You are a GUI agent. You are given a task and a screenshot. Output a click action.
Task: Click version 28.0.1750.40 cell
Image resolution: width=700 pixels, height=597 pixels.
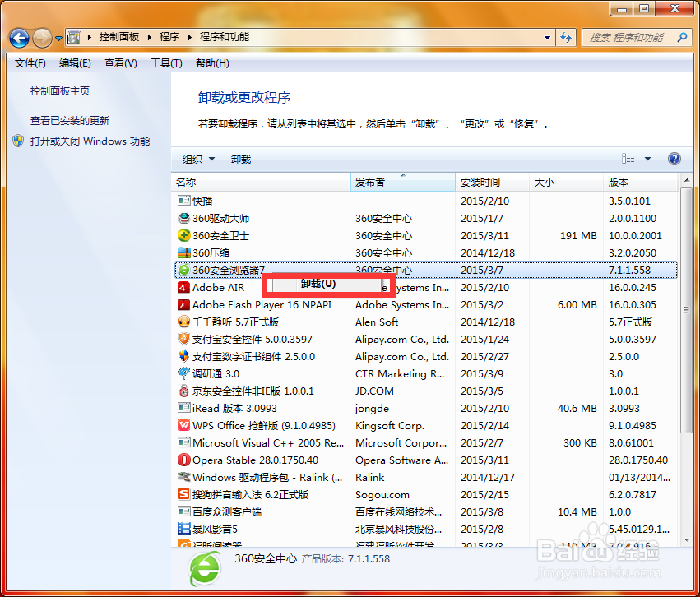pos(638,460)
